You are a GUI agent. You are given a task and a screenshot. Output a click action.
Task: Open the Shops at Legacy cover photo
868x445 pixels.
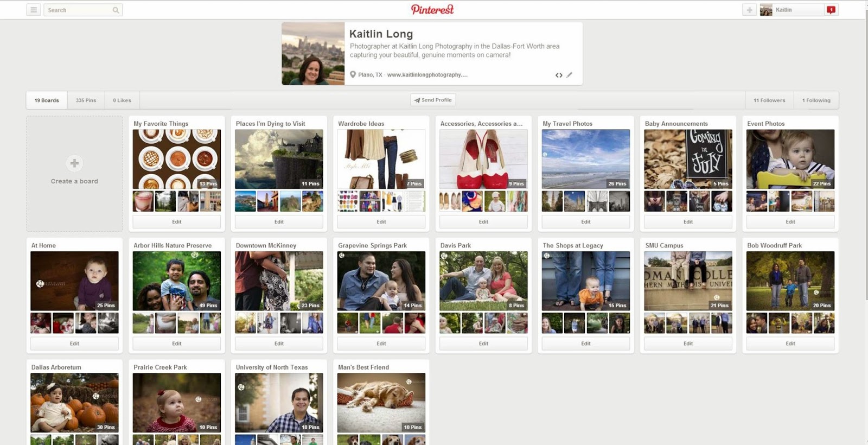point(586,281)
